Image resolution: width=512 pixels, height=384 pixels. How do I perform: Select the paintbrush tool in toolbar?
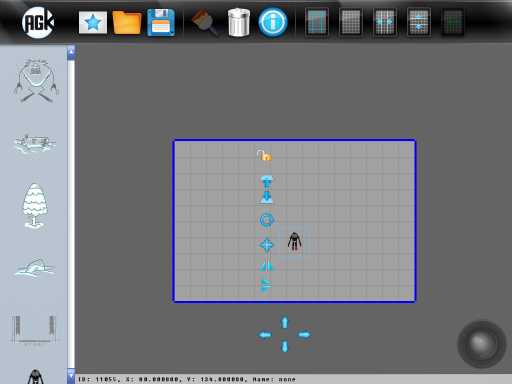(x=205, y=22)
